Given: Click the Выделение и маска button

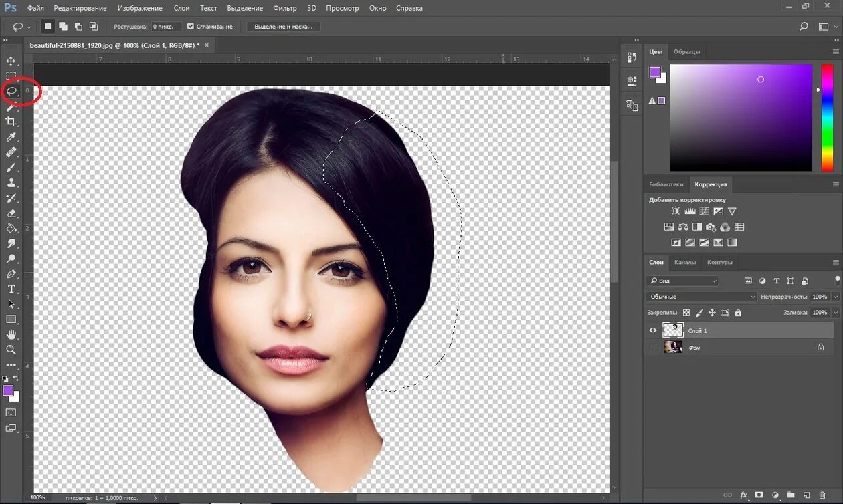Looking at the screenshot, I should coord(284,27).
